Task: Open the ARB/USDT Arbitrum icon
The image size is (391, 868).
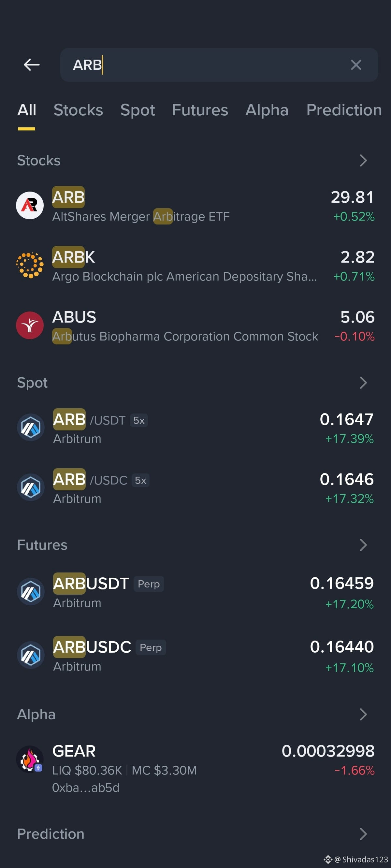Action: coord(31,427)
